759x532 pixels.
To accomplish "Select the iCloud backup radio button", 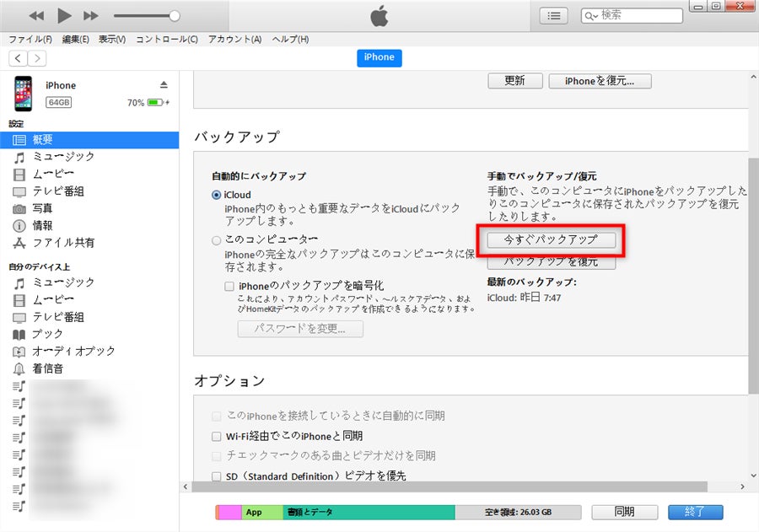I will pyautogui.click(x=217, y=195).
